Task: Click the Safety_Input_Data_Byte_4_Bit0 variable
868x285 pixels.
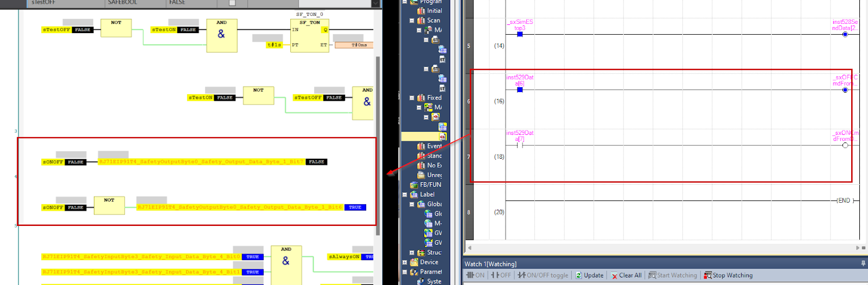Action: pos(141,257)
